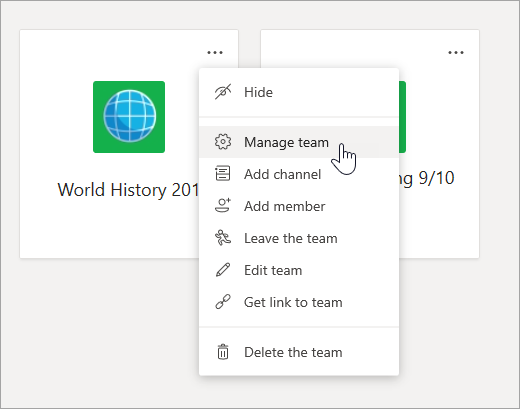Image resolution: width=520 pixels, height=409 pixels.
Task: Click the trash can Delete icon
Action: (223, 352)
